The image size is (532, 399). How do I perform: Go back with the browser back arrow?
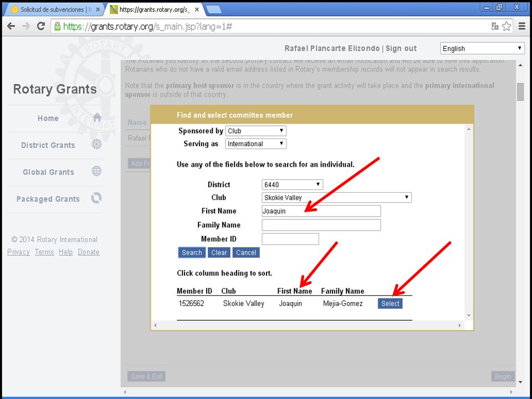point(11,26)
